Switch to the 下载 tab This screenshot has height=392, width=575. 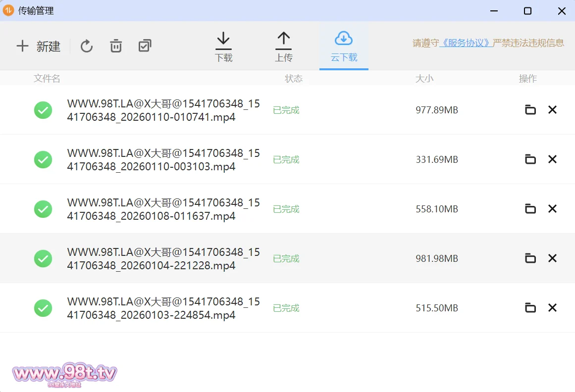tap(223, 48)
